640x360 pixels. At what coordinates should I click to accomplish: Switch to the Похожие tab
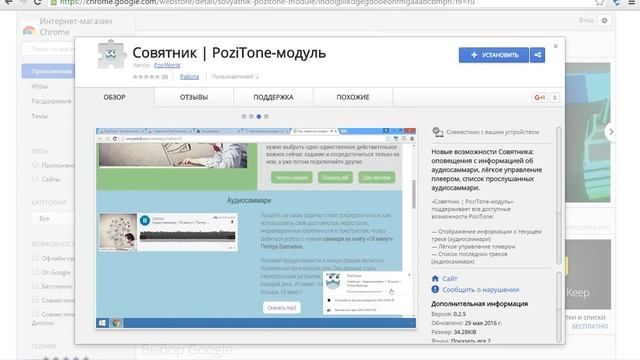coord(353,97)
